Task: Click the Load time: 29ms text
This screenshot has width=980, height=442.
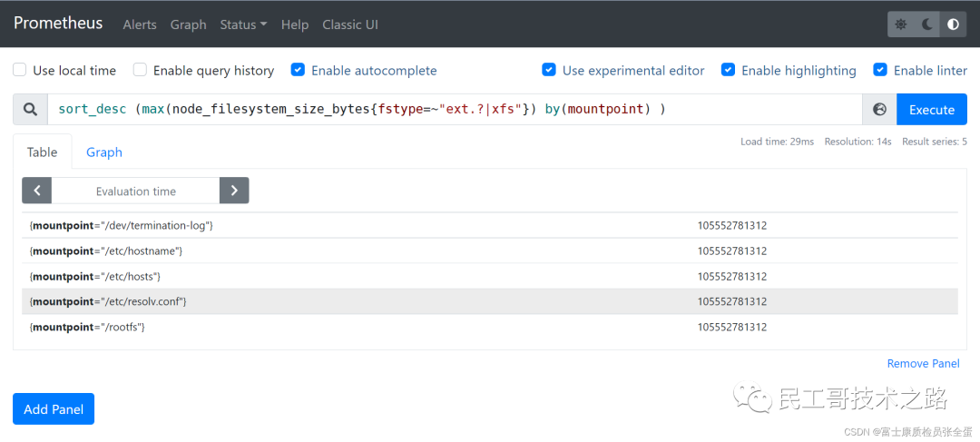Action: [x=777, y=142]
